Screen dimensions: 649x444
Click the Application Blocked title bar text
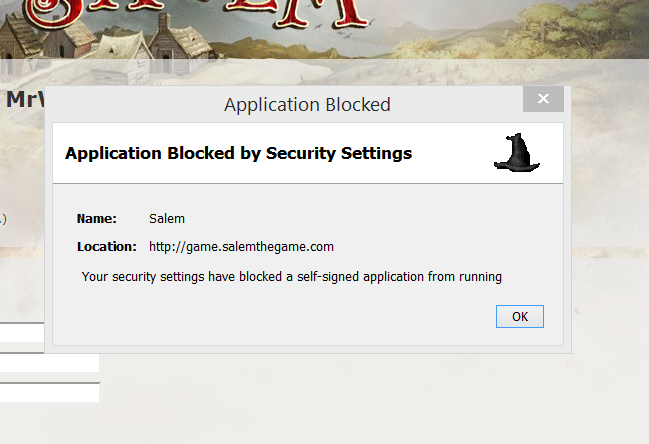click(x=307, y=104)
